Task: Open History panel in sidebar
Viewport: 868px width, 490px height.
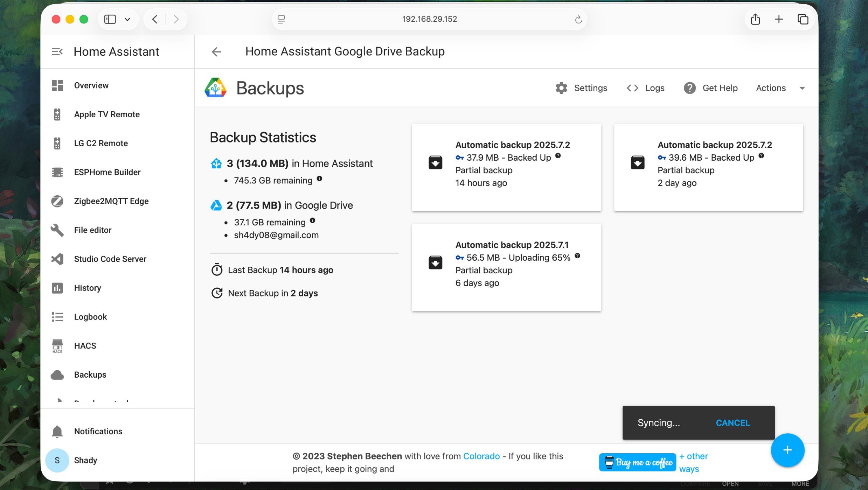Action: point(88,288)
